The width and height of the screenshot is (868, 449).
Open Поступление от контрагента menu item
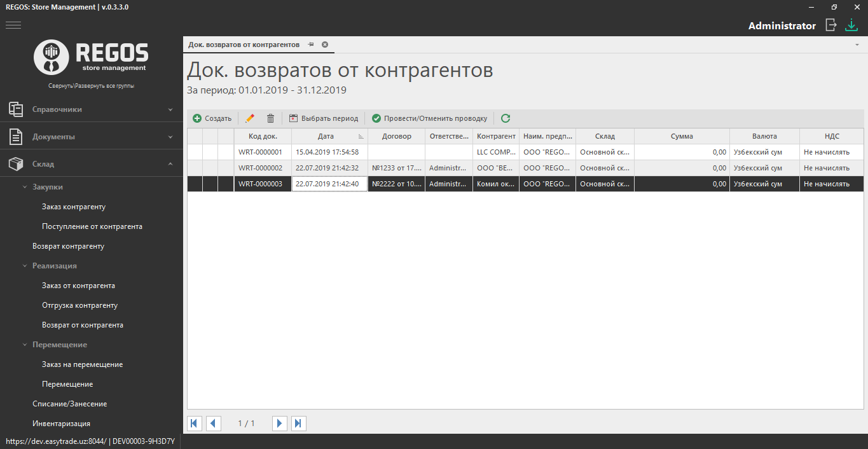pyautogui.click(x=92, y=226)
